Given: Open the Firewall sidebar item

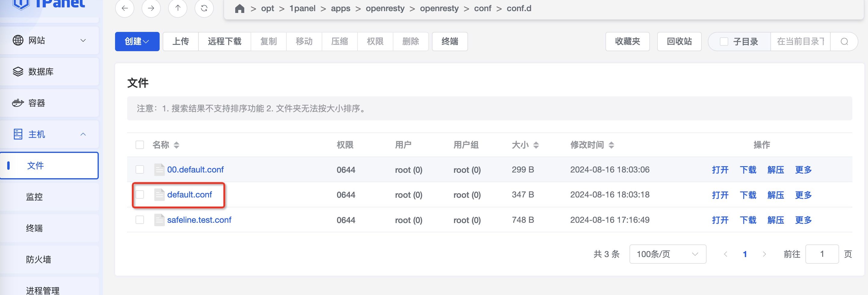Looking at the screenshot, I should coord(39,259).
